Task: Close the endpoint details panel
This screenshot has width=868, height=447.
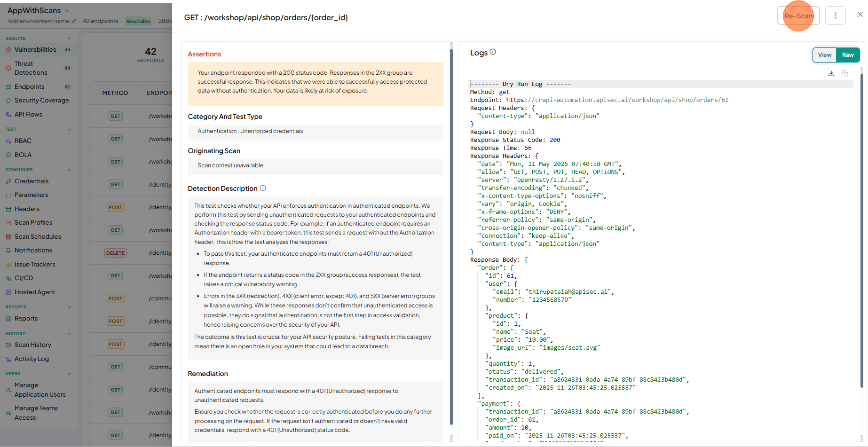Action: click(860, 15)
